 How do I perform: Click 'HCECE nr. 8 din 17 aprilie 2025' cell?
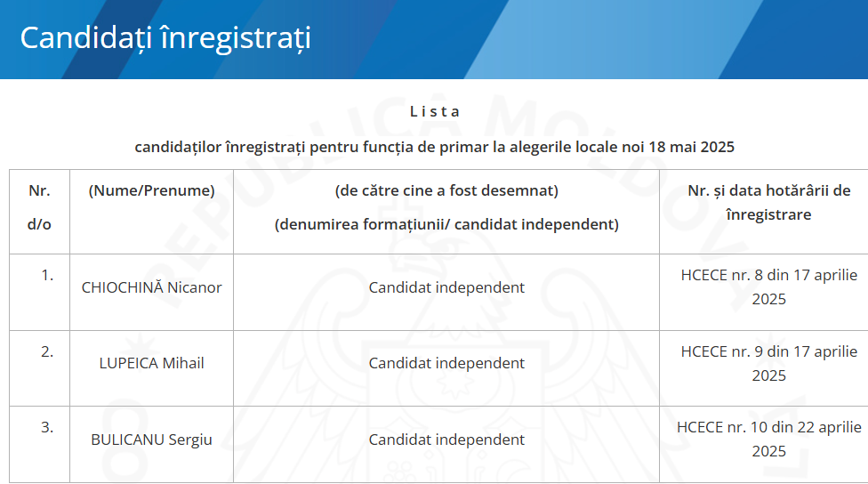(769, 286)
